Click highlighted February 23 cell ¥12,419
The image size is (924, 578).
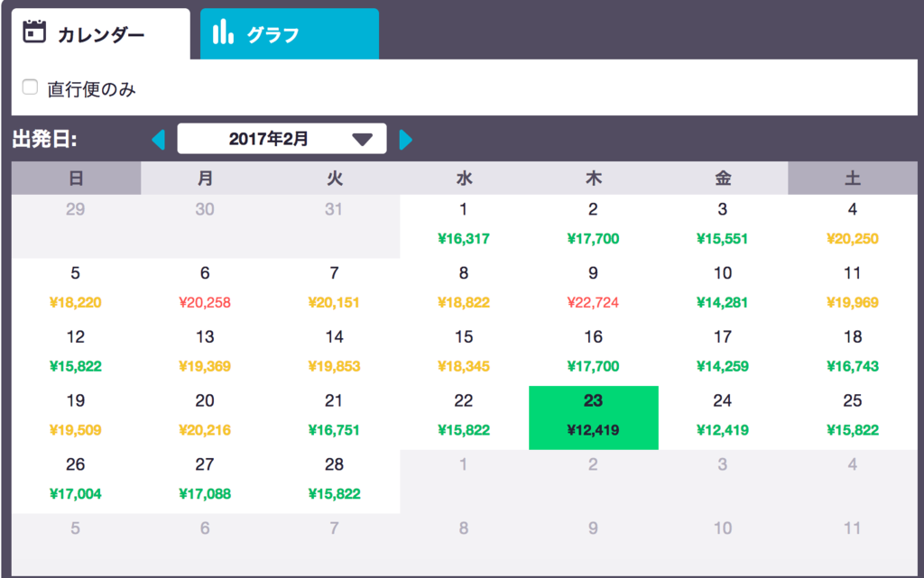tap(594, 417)
